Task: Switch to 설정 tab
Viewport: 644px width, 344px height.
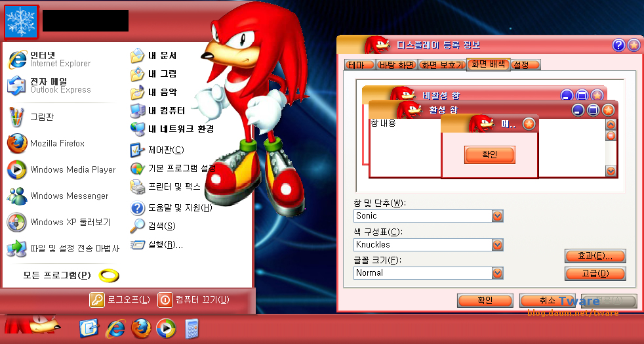Action: [x=526, y=65]
